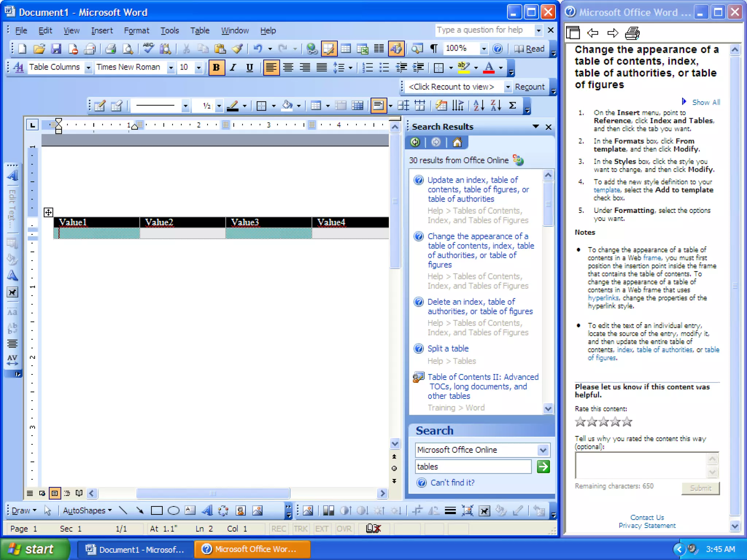This screenshot has width=747, height=560.
Task: Click the 'tables' search text field
Action: pyautogui.click(x=473, y=467)
